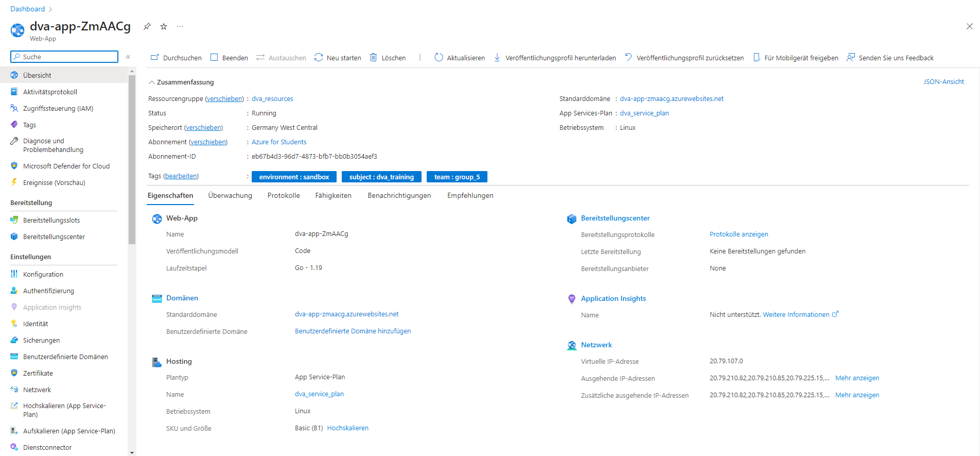Download the Veröffentlichungsprofil via download icon
The width and height of the screenshot is (980, 456).
(x=497, y=58)
